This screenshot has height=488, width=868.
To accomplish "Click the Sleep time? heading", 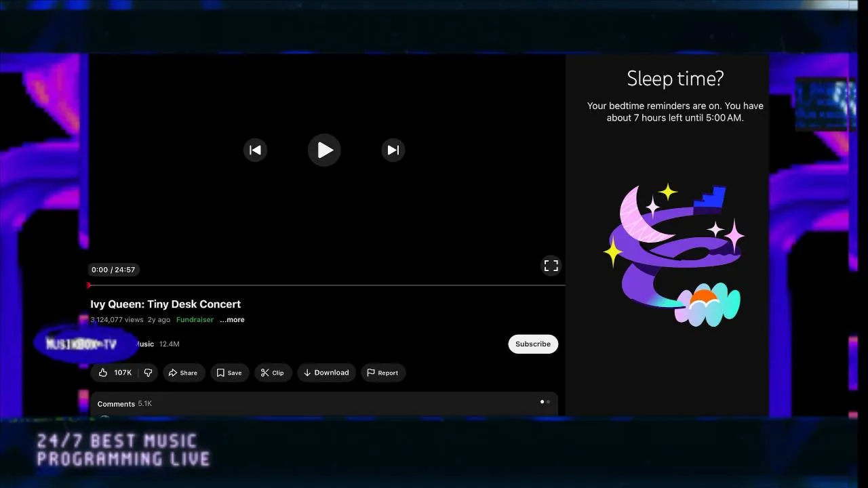I will click(675, 79).
